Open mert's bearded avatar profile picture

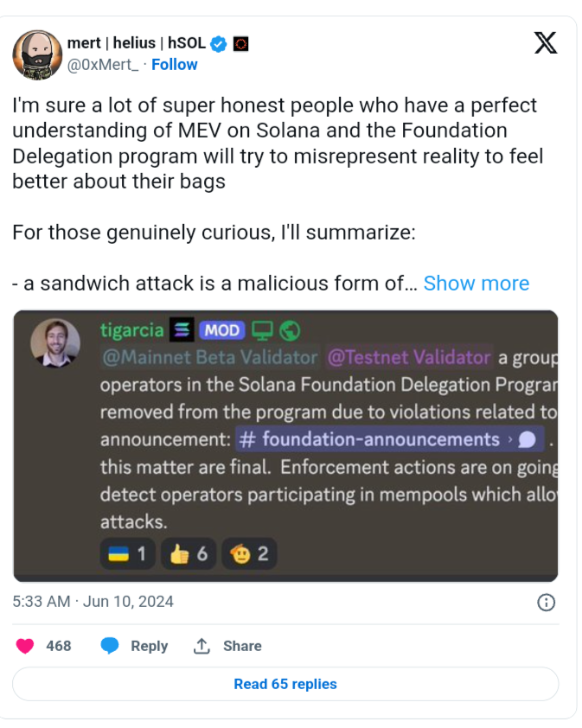coord(37,54)
